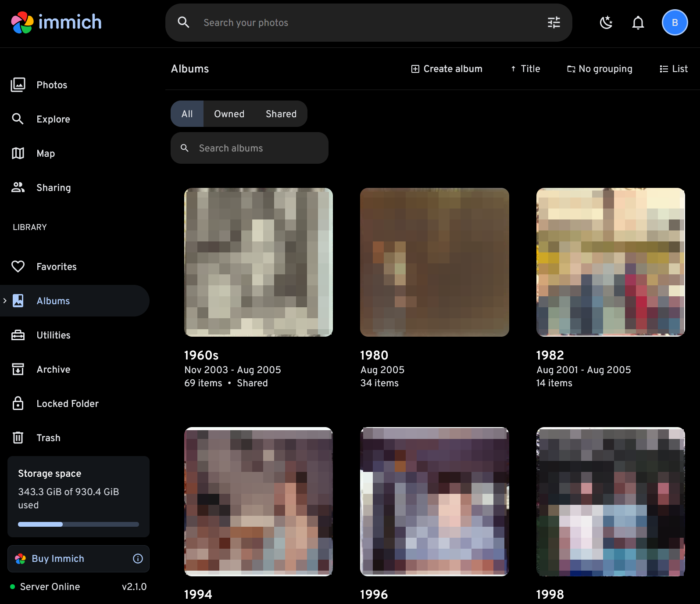Click the Create album plus icon
This screenshot has width=700, height=604.
415,69
